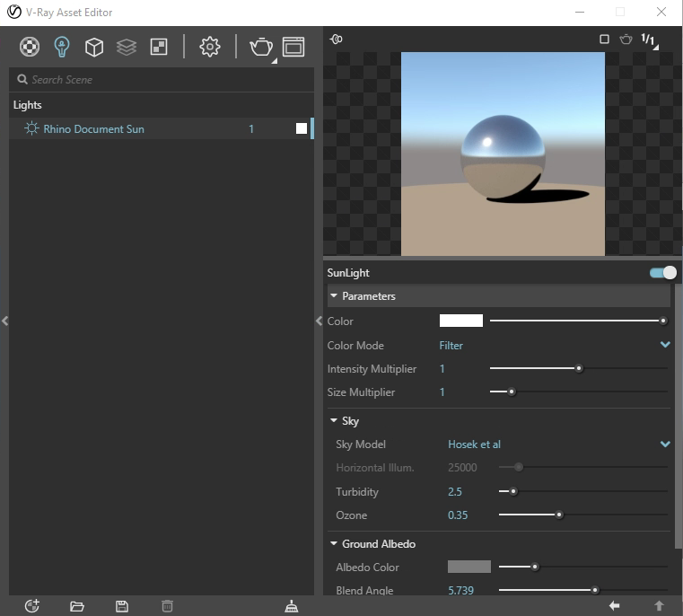683x616 pixels.
Task: Open the Sky Model dropdown
Action: click(559, 444)
